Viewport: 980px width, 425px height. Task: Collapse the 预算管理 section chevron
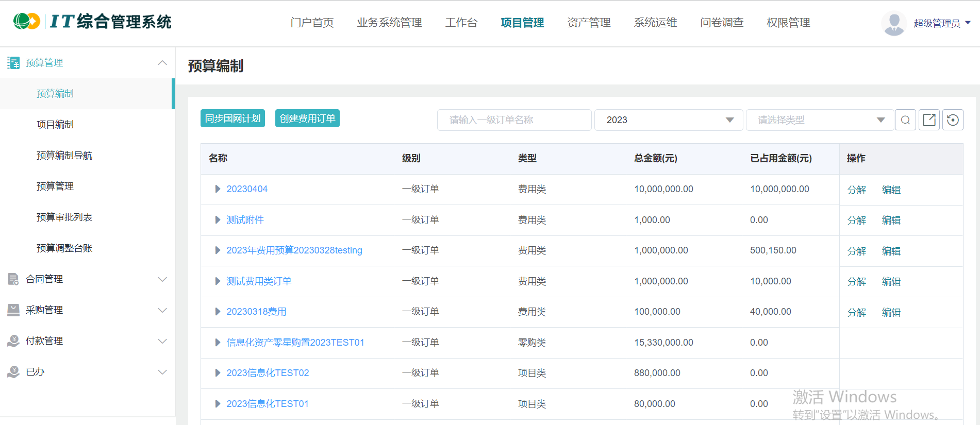pos(162,63)
